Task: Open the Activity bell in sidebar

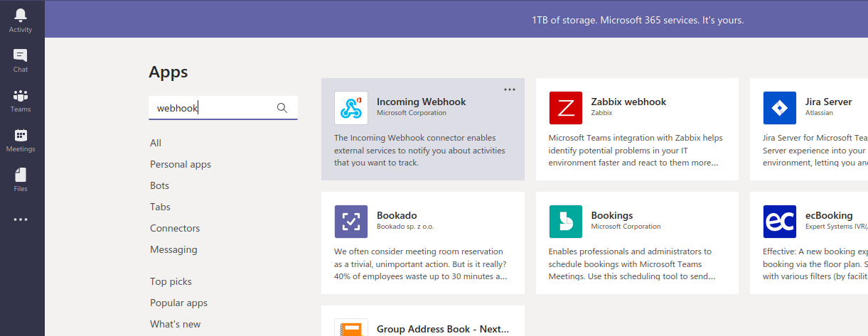Action: tap(21, 21)
